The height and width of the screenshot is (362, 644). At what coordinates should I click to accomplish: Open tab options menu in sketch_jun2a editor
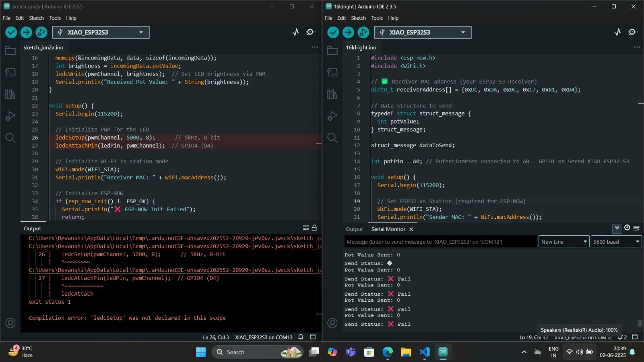coord(315,47)
